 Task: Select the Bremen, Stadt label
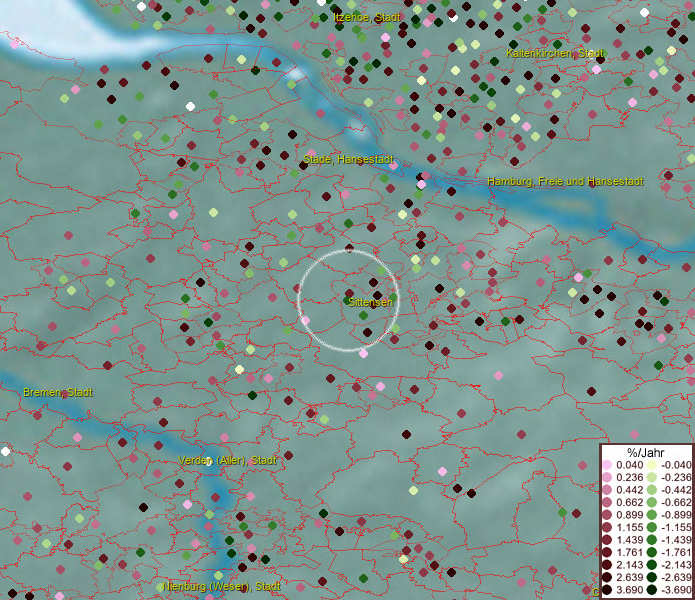point(58,392)
